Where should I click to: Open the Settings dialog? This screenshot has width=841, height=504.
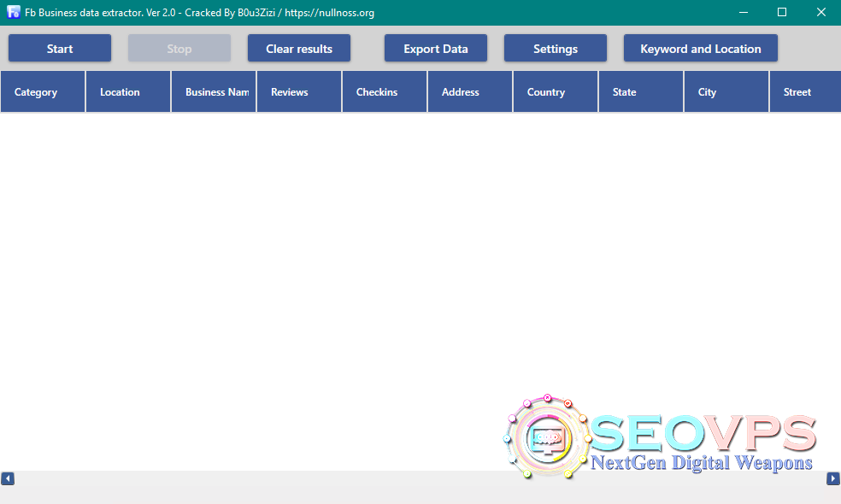[556, 48]
